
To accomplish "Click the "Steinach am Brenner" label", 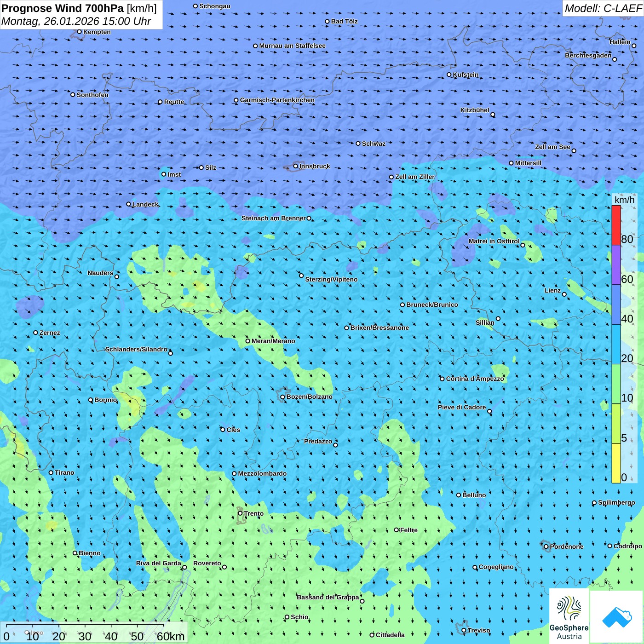I will coord(274,218).
